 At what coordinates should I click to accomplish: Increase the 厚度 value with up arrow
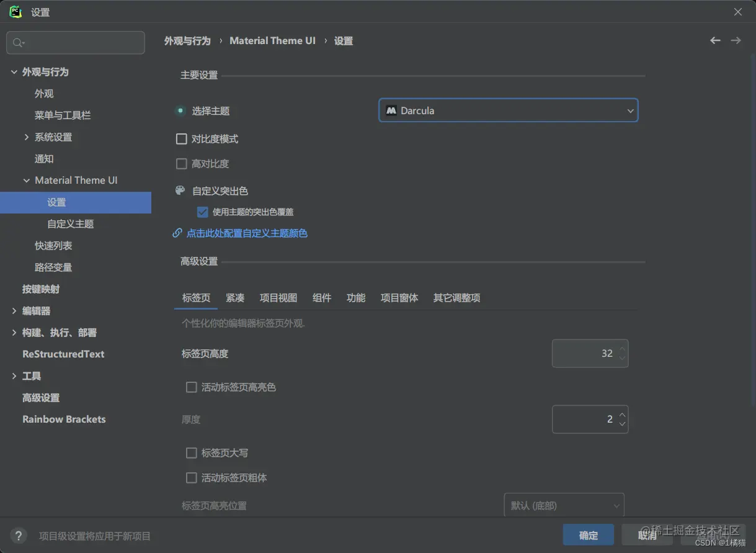[623, 413]
